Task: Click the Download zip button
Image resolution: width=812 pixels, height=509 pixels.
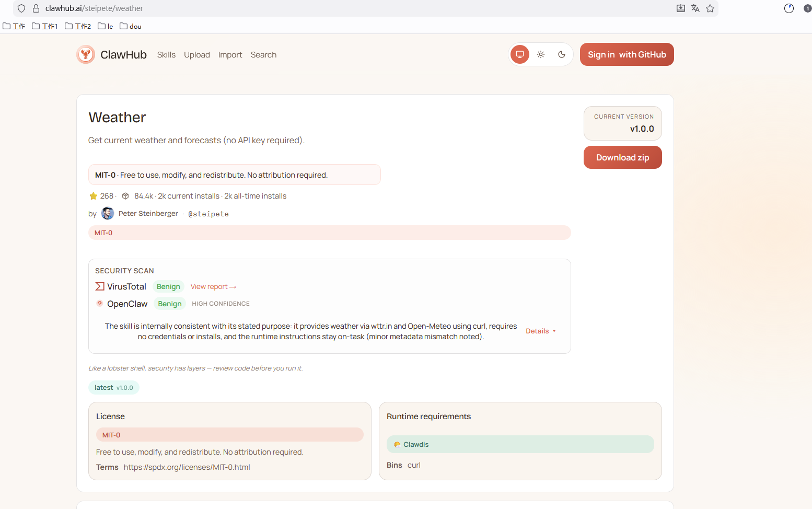Action: tap(623, 157)
